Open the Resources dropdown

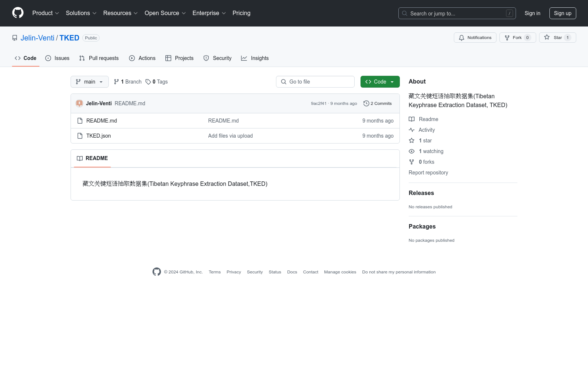121,13
